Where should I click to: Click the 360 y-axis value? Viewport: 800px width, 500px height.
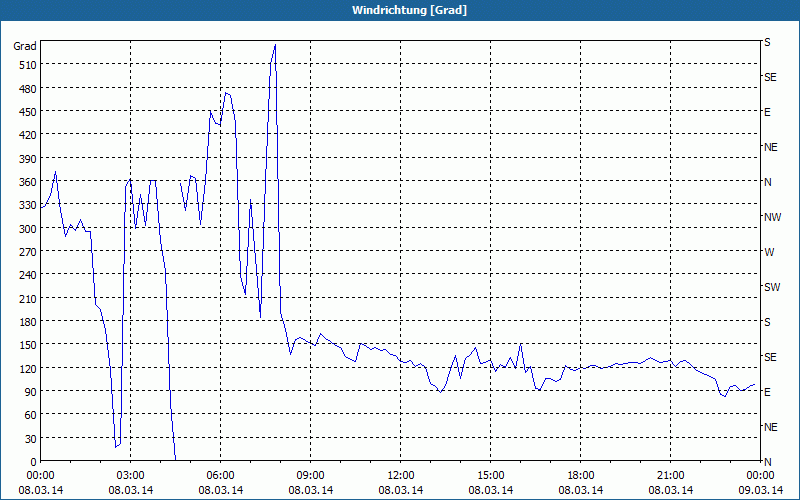point(27,182)
